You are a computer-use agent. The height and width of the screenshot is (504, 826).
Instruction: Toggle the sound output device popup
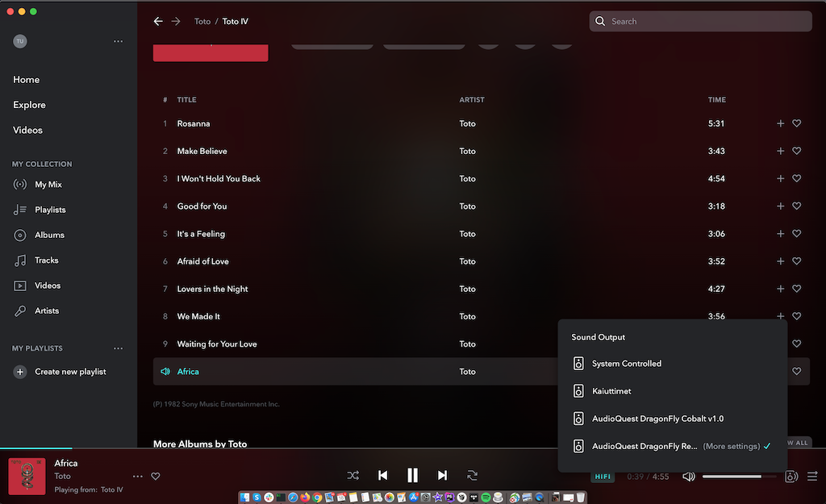[791, 476]
